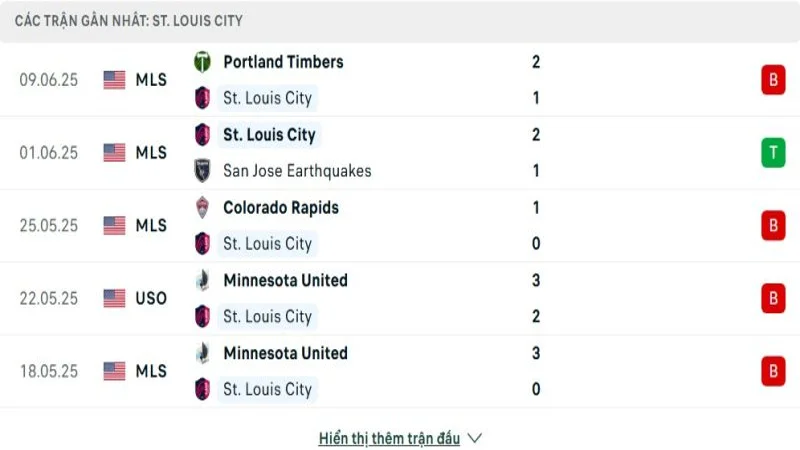Click the red B badge for 09.06.25 match
The width and height of the screenshot is (800, 450).
772,80
